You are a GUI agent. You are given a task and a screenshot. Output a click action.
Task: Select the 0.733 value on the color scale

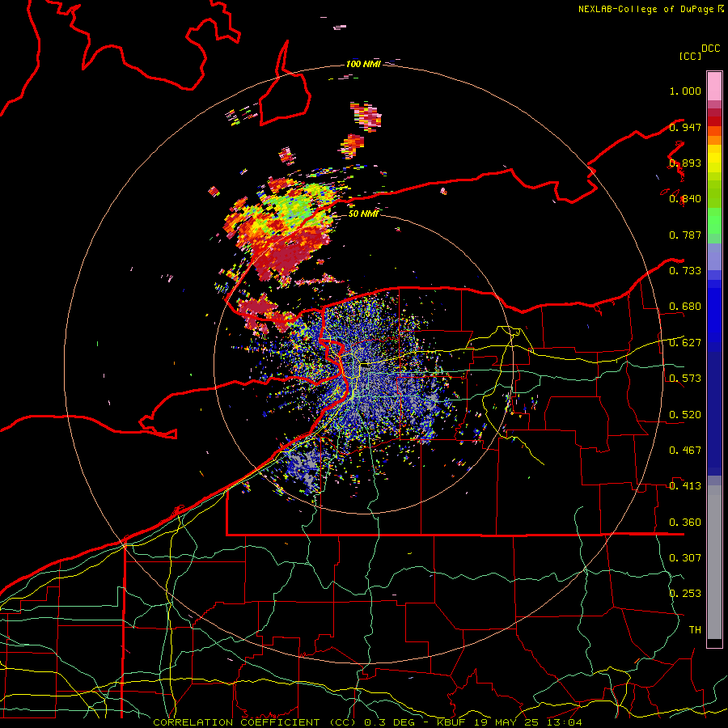[685, 271]
